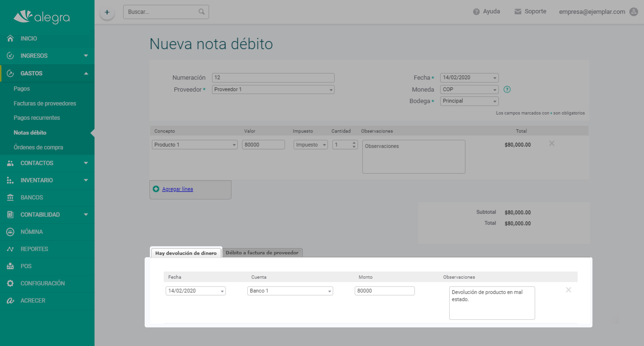Click the Contactos people icon
Viewport: 644px width, 346px height.
coord(10,163)
